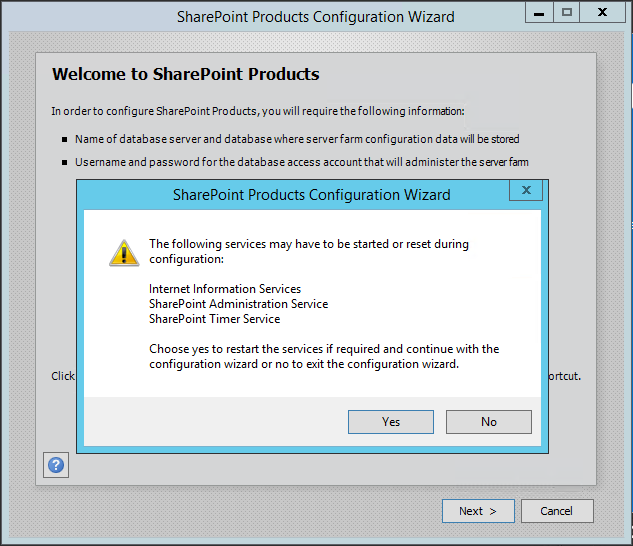Select the 'SharePoint Timer Service' line
The image size is (633, 546).
tap(214, 319)
